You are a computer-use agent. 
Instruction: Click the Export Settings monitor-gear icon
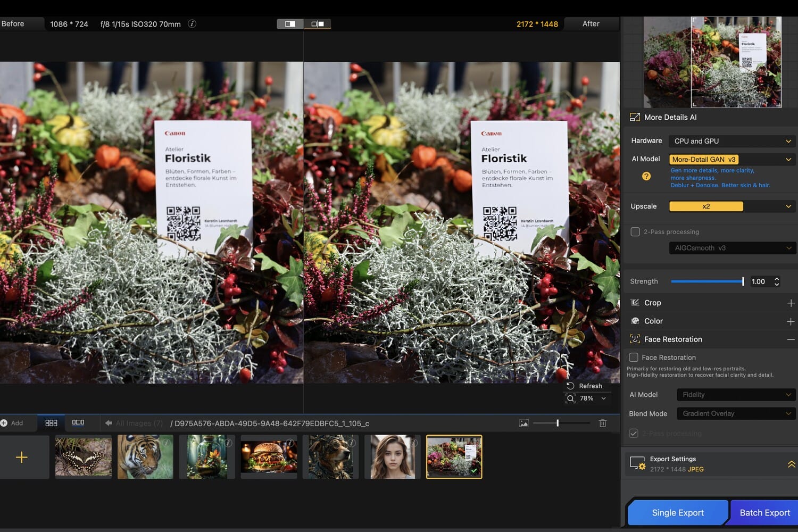click(637, 463)
